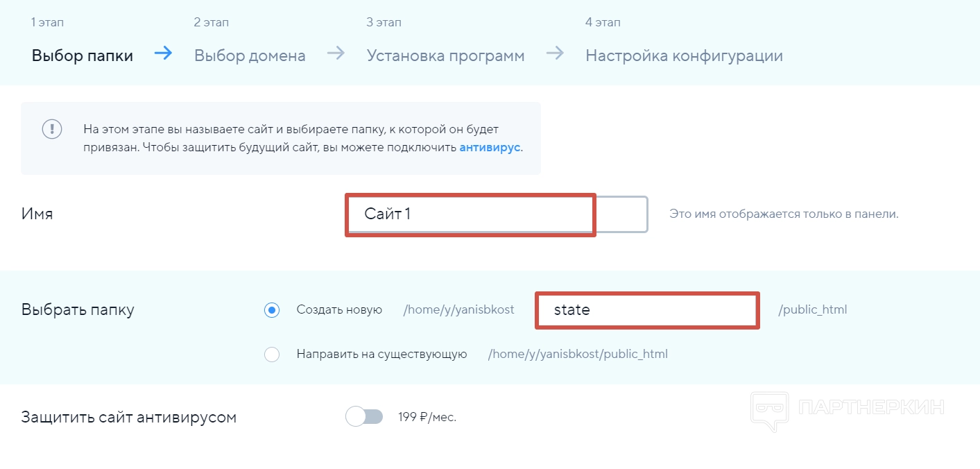Click the /public_html suffix after folder field
The image size is (980, 469).
[813, 309]
